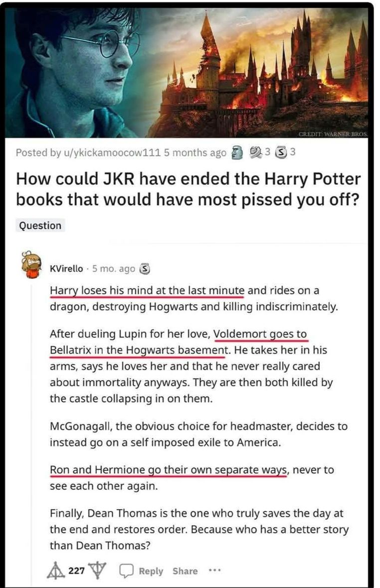Click the 227 vote count
380x588 pixels.
click(x=76, y=571)
